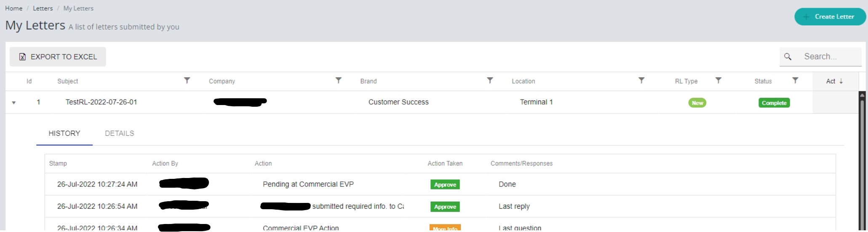Image resolution: width=868 pixels, height=232 pixels.
Task: Open the Company column filter
Action: [x=338, y=80]
